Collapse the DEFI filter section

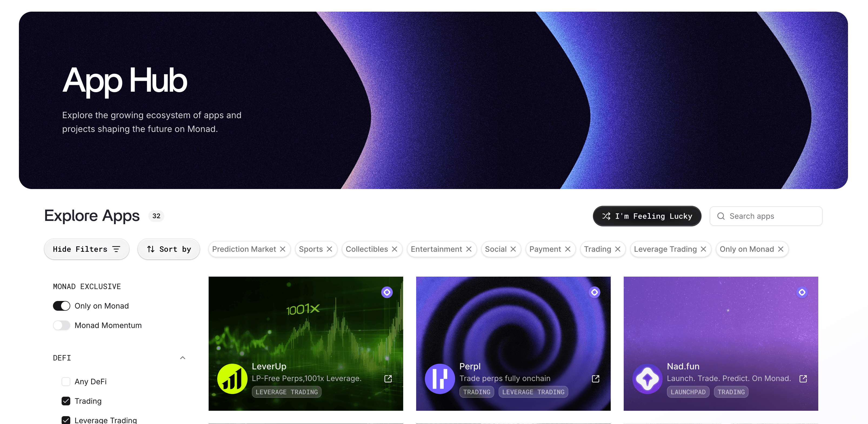(183, 357)
